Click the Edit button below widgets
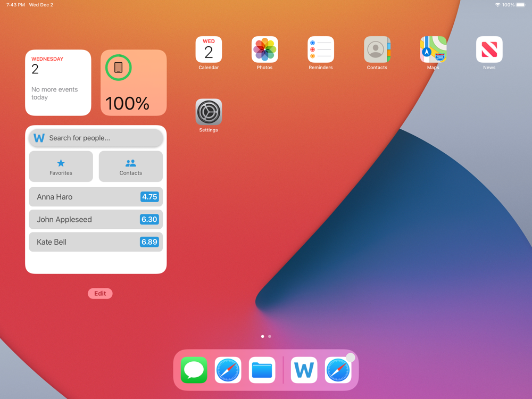 [x=100, y=294]
